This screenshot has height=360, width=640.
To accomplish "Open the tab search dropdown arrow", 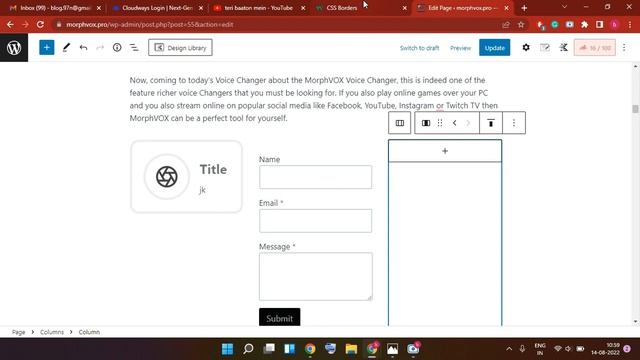I will (564, 7).
